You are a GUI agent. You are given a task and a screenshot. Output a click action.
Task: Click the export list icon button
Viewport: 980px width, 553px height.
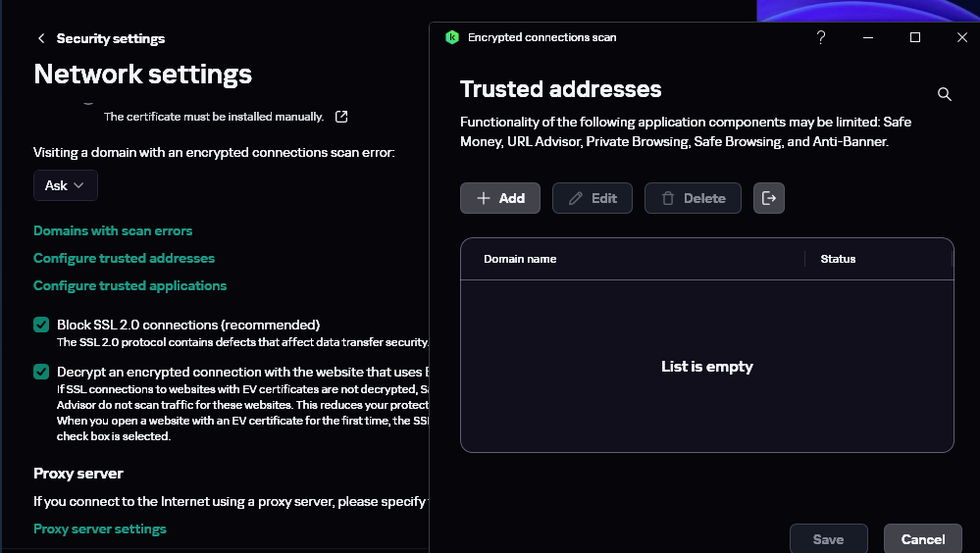click(x=769, y=198)
